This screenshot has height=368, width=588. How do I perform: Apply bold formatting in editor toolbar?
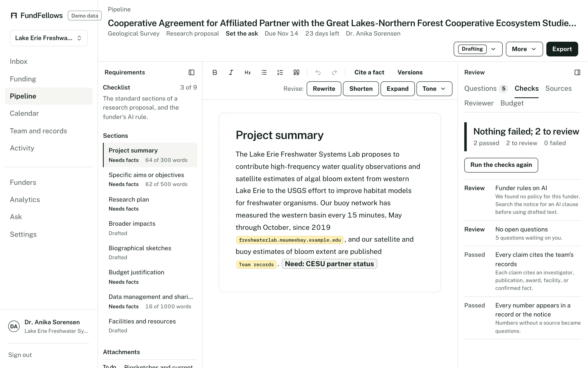215,72
